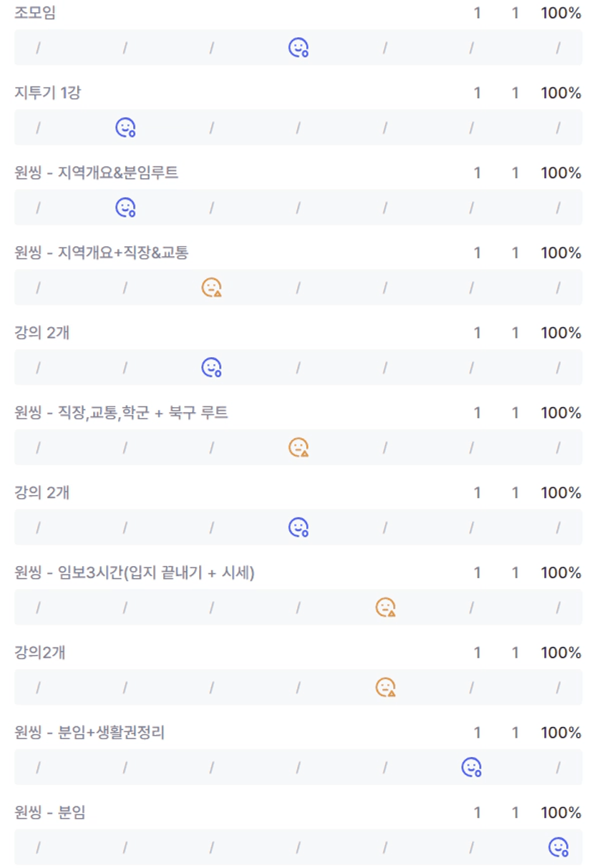Click orange face in 원씽 - 임보3시간 row

point(385,608)
